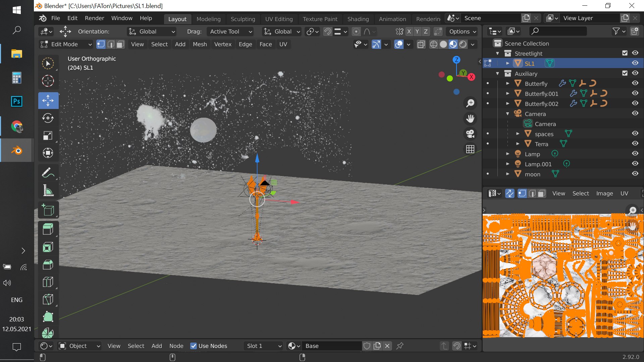The width and height of the screenshot is (644, 362).
Task: Activate the Move tool
Action: pyautogui.click(x=48, y=100)
